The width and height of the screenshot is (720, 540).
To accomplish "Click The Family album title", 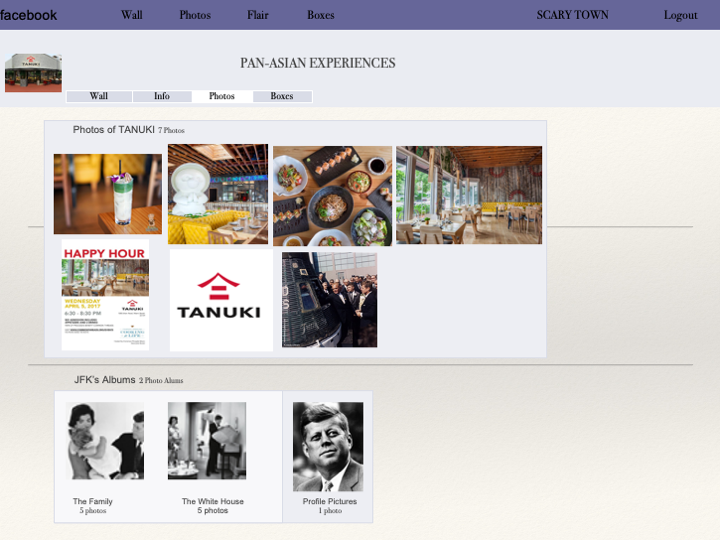I will (92, 501).
